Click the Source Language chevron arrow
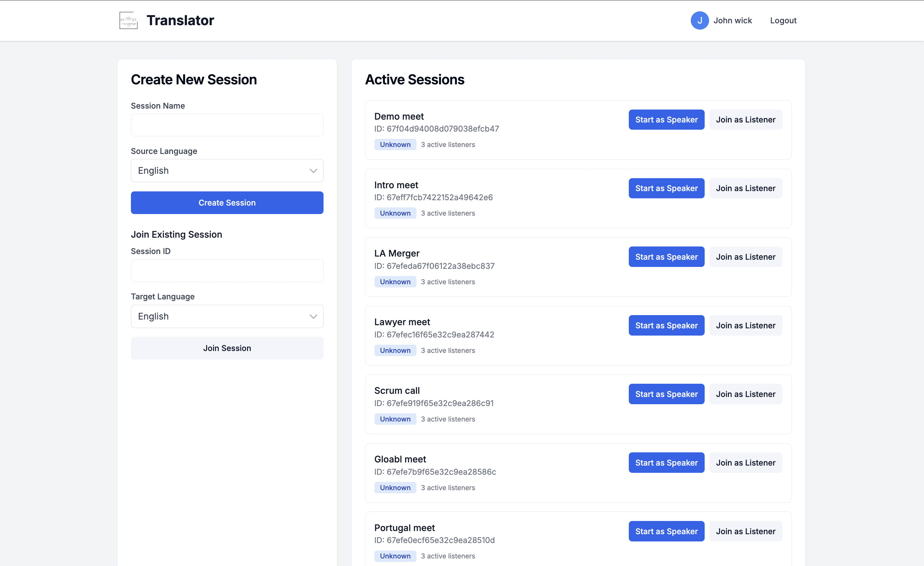Screen dimensions: 924x566 (x=313, y=171)
